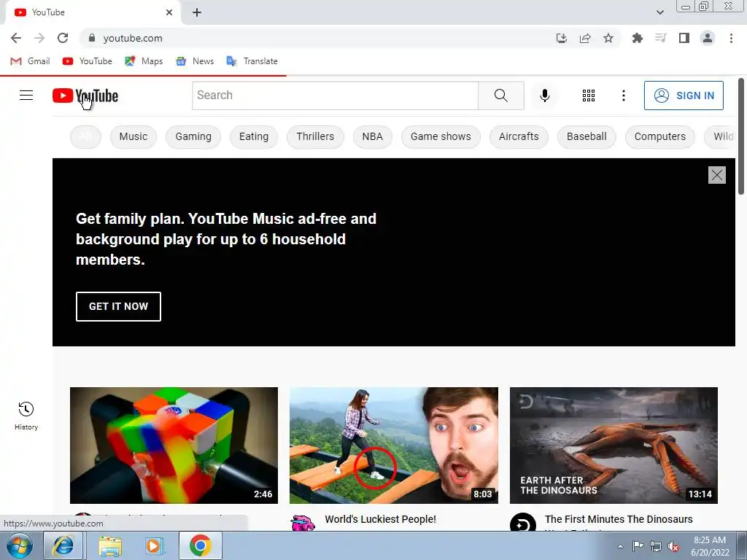Open the Gmail bookmark

30,61
